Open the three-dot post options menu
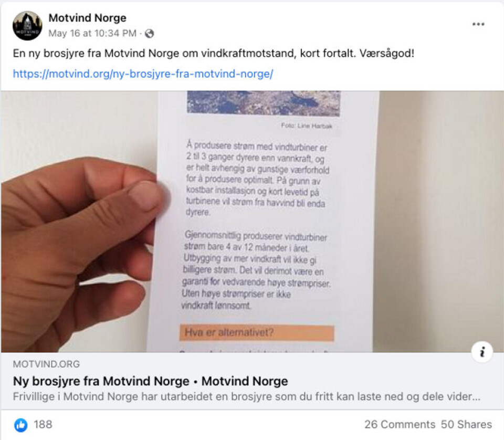This screenshot has height=440, width=504. coord(478,24)
